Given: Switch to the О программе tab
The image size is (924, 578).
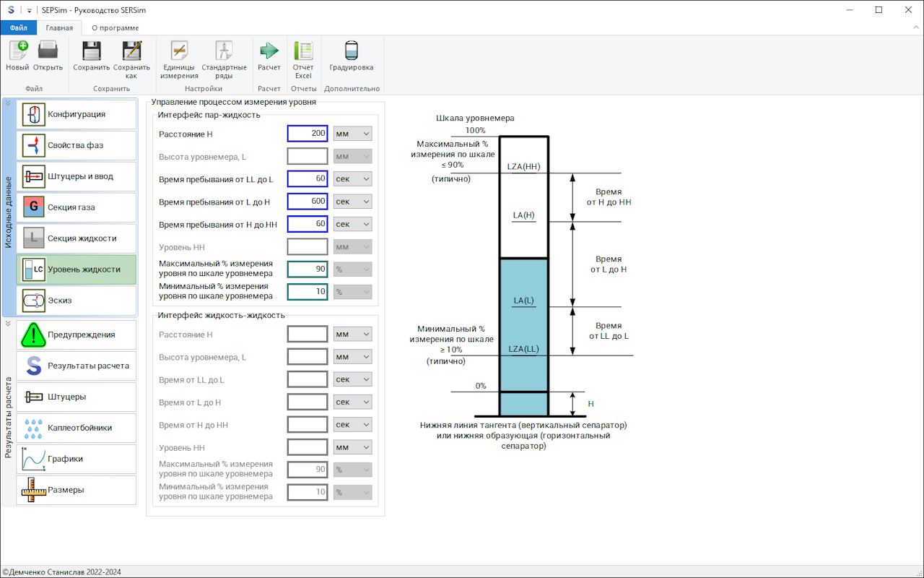Looking at the screenshot, I should [x=115, y=27].
